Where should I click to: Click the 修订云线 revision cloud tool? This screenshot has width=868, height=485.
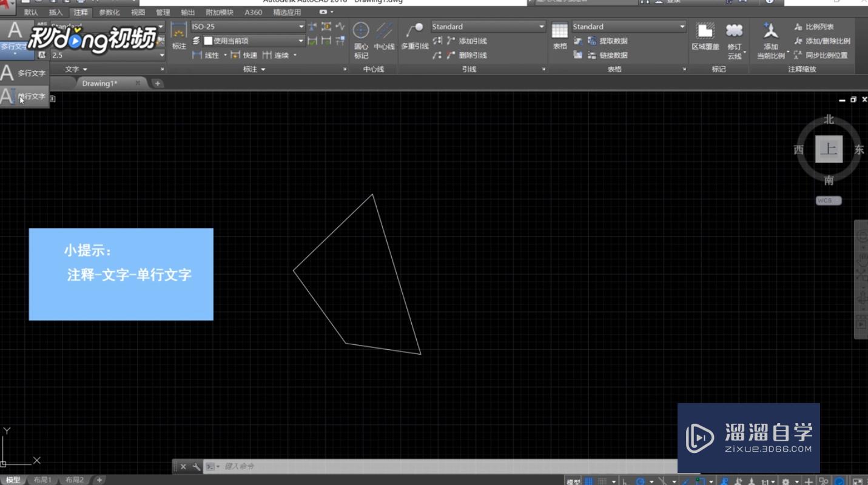coord(735,41)
